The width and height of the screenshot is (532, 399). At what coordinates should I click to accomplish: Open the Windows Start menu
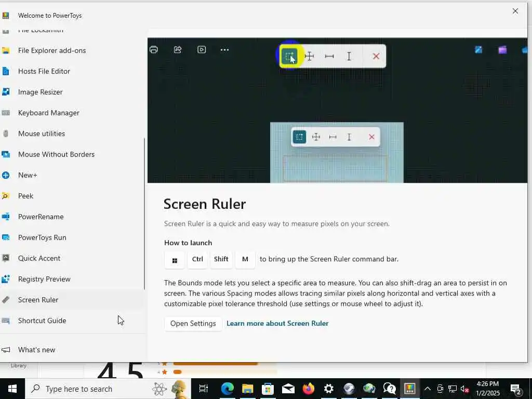(x=12, y=389)
